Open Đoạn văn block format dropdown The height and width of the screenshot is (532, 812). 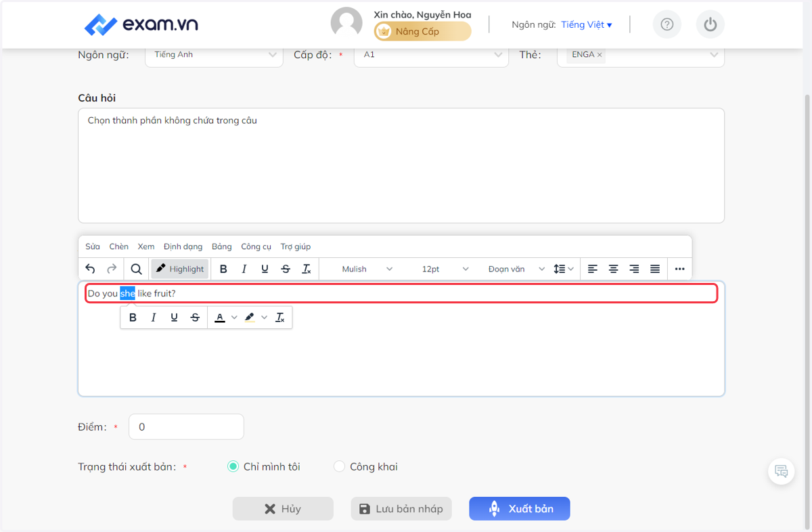(x=516, y=269)
